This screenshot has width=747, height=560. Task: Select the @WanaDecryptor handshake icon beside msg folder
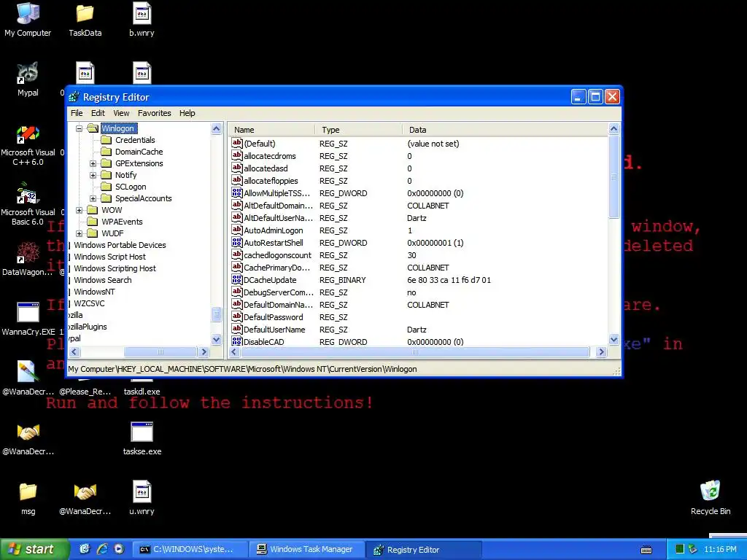click(x=85, y=498)
